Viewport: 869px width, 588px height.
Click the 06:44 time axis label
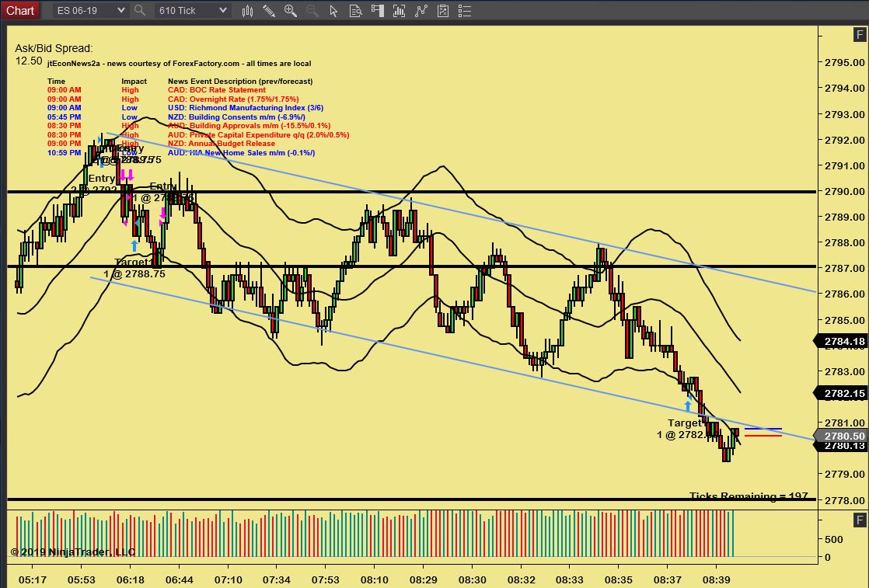[x=179, y=579]
